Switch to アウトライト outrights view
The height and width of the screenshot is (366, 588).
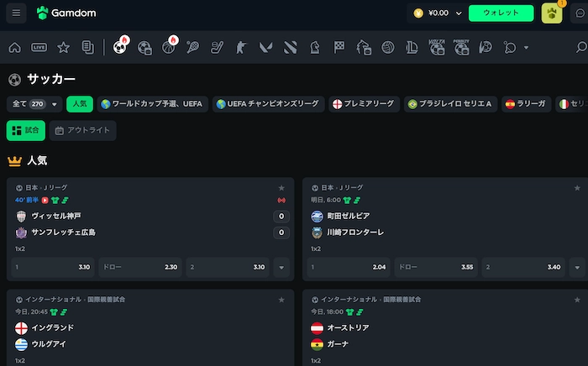coord(82,130)
